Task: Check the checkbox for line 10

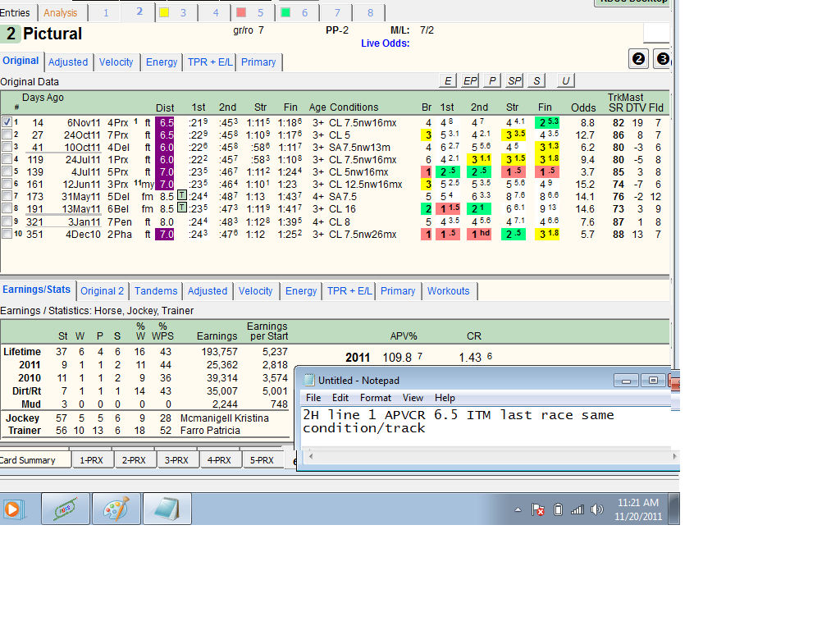Action: [7, 234]
